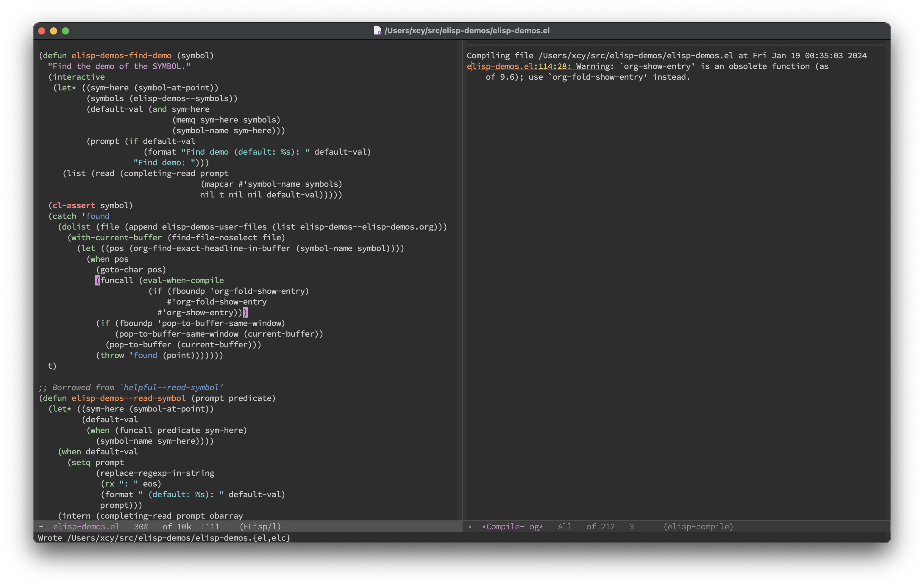924x587 pixels.
Task: Click the L111 line indicator in the mode line
Action: [x=210, y=526]
